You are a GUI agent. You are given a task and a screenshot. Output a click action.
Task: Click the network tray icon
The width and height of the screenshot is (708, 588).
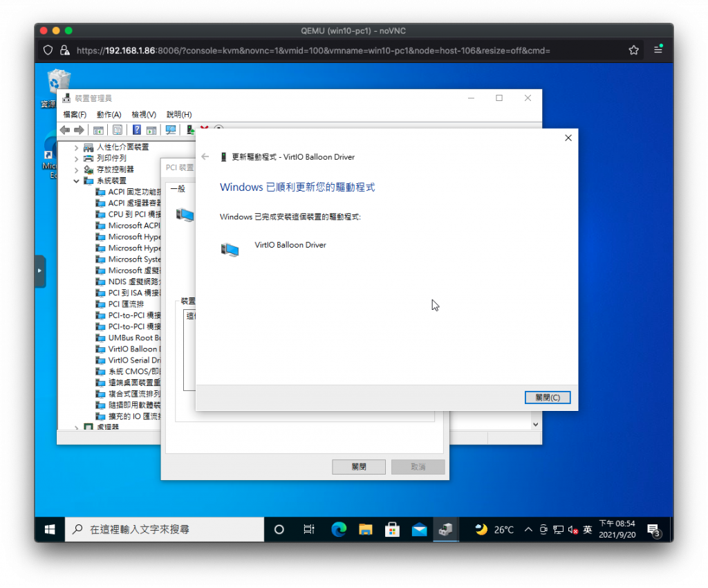558,530
